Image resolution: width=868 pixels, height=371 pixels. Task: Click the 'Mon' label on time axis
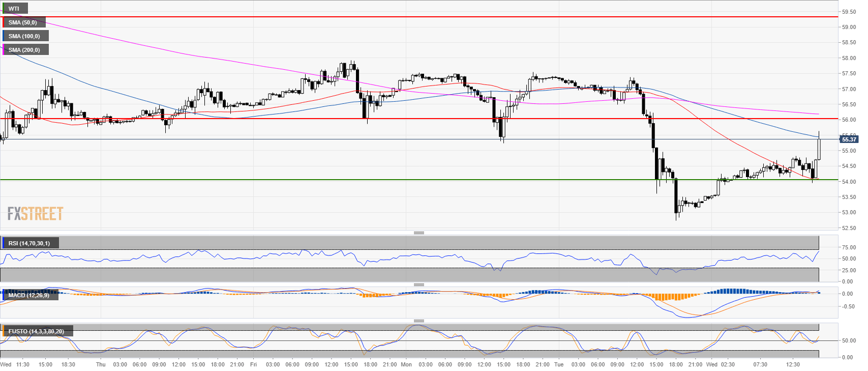pyautogui.click(x=406, y=364)
